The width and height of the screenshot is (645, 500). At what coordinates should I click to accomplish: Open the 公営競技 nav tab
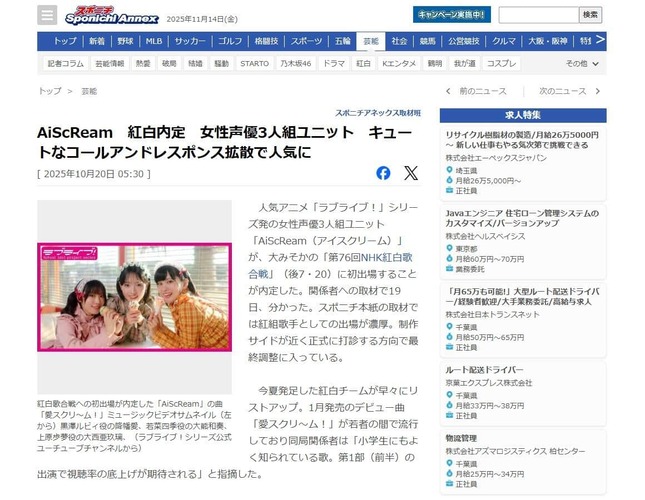[464, 41]
